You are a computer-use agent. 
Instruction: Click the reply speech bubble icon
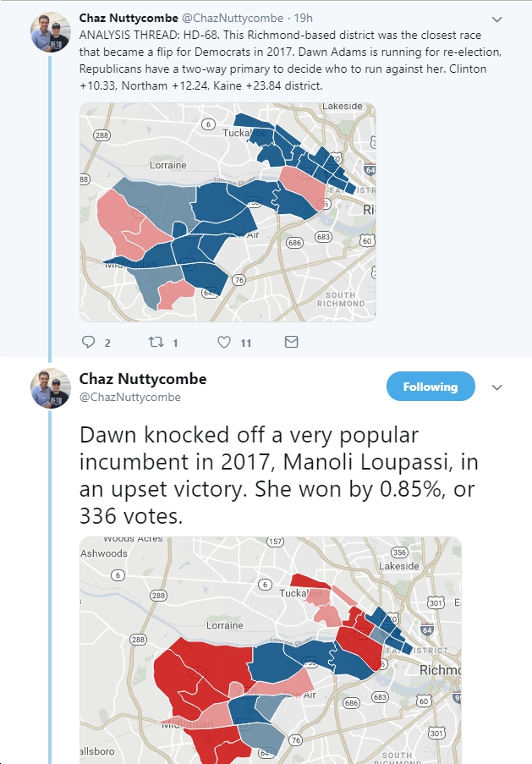88,342
